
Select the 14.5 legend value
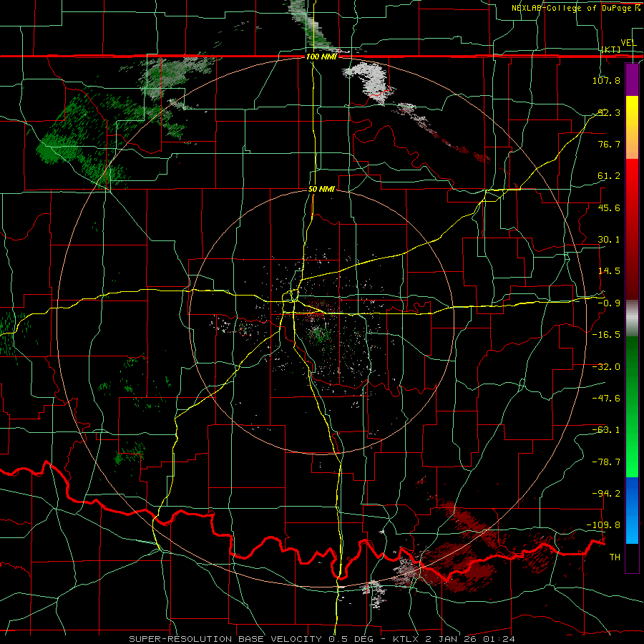(609, 271)
